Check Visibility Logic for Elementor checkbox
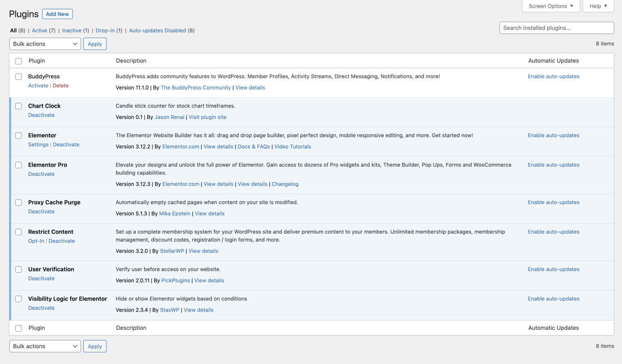Screen dimensions: 622x364 tap(18, 299)
